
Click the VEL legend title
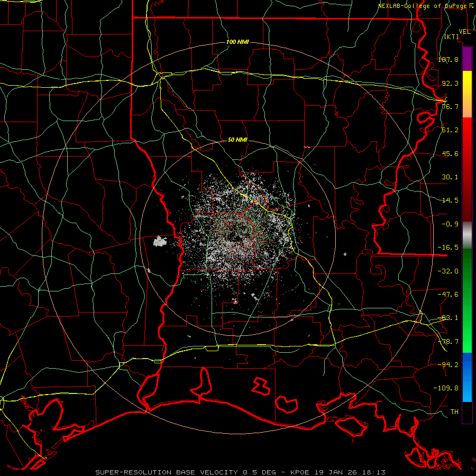[x=464, y=32]
